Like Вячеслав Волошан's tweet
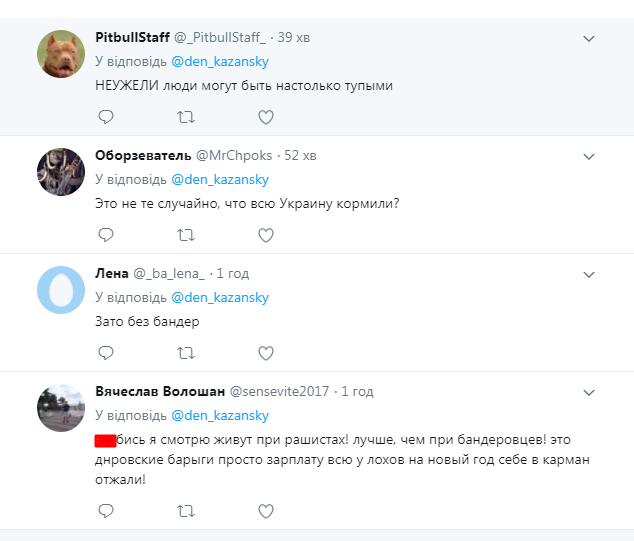 tap(265, 510)
